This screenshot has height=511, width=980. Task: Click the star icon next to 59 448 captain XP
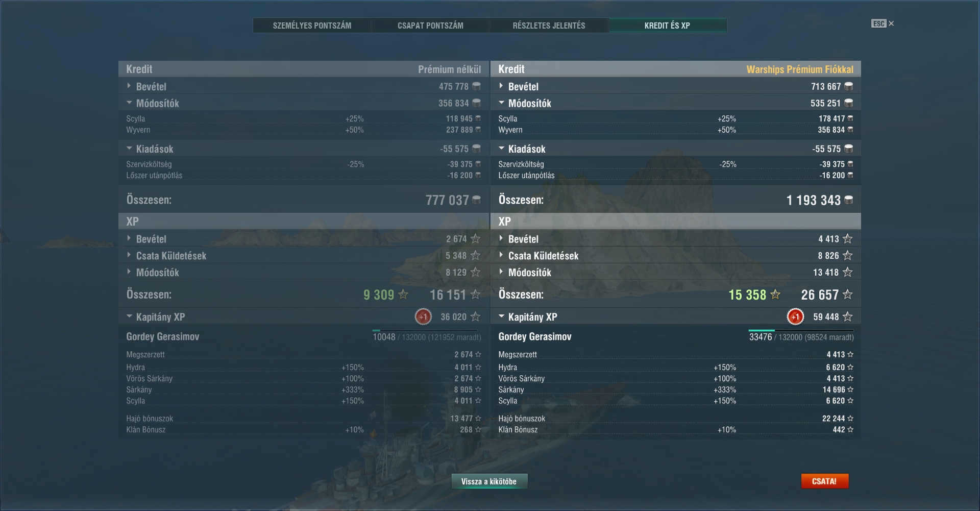coord(848,317)
